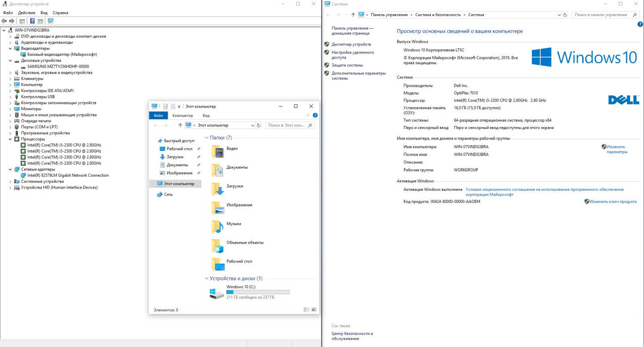Expand the Explorer ribbon with chevron
This screenshot has width=644, height=347.
click(x=308, y=115)
